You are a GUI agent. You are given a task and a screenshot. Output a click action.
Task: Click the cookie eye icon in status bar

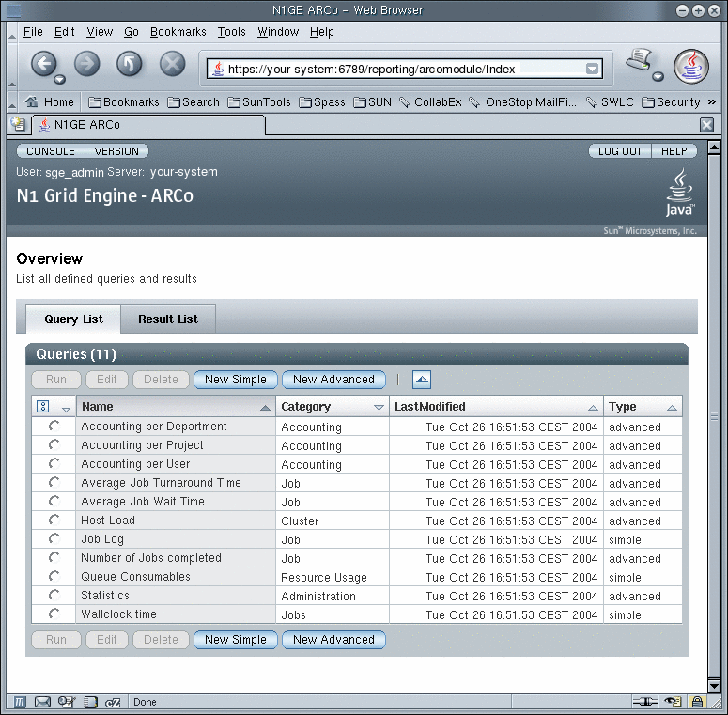[x=673, y=702]
